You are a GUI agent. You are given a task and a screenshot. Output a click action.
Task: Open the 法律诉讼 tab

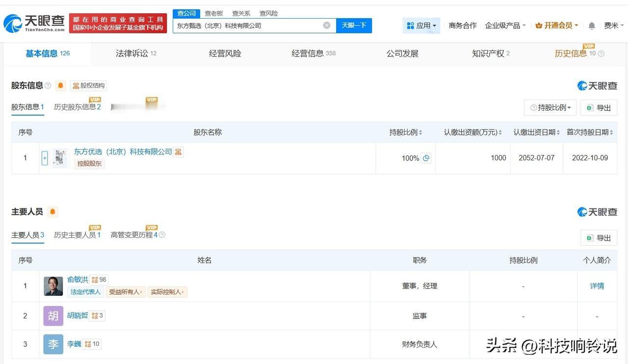coord(136,53)
